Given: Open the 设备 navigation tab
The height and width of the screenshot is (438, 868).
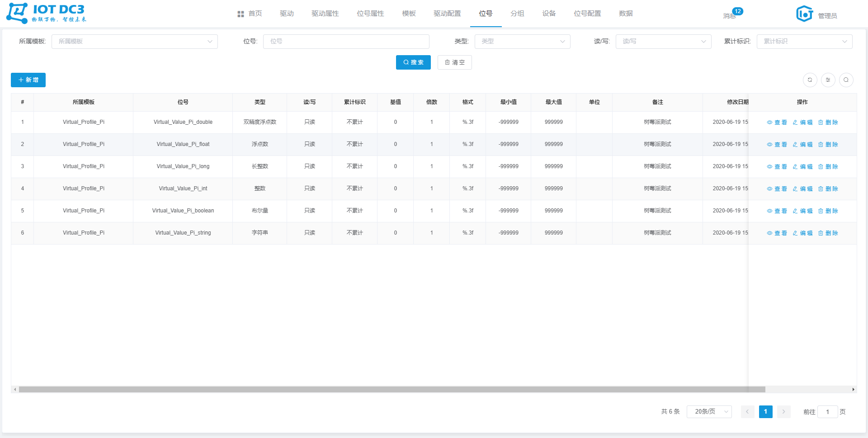Looking at the screenshot, I should [x=549, y=14].
